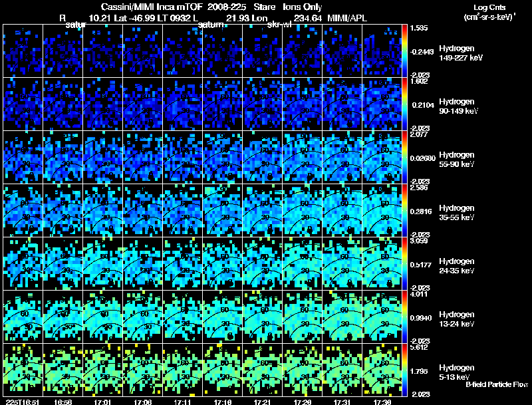
Task: Click the 17:01 time label
Action: [x=102, y=402]
